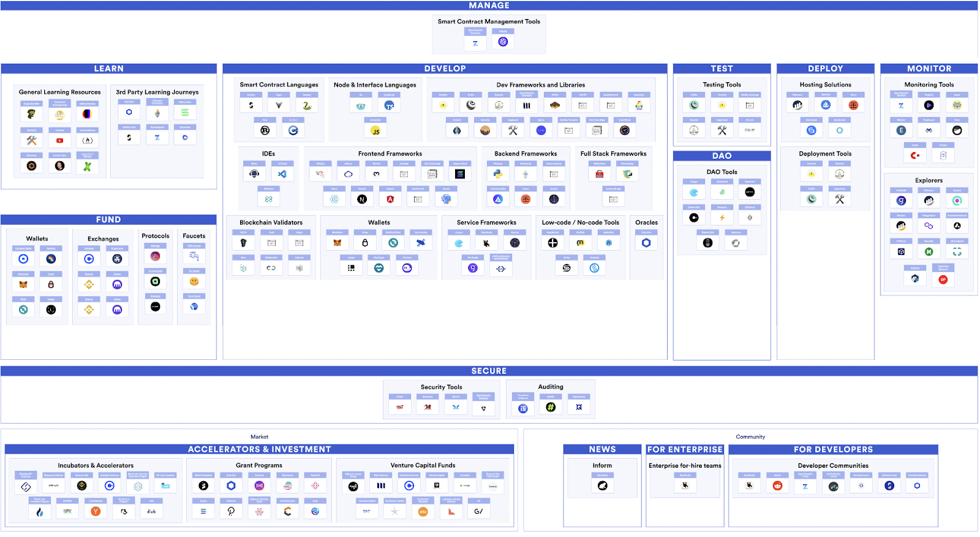Open the DEPLOY section header
The height and width of the screenshot is (537, 980).
coord(826,69)
